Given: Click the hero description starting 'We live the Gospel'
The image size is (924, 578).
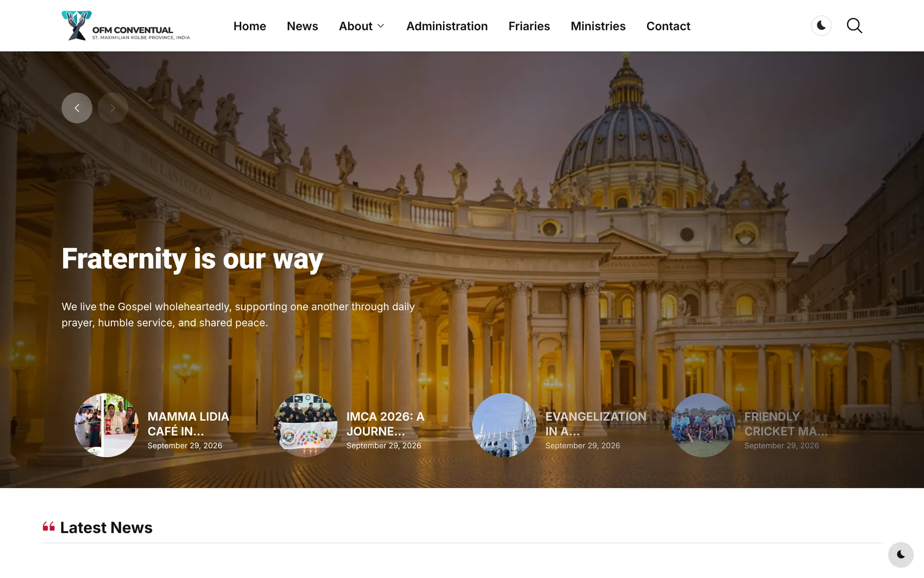Looking at the screenshot, I should 238,314.
